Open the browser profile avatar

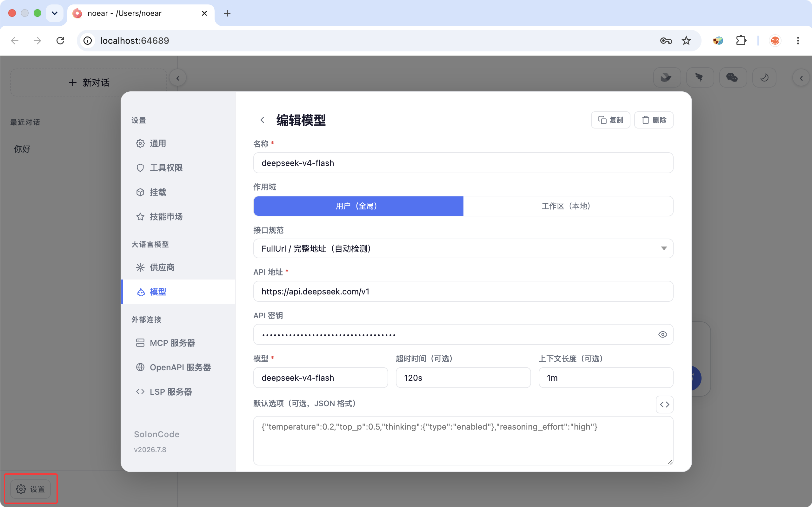775,41
